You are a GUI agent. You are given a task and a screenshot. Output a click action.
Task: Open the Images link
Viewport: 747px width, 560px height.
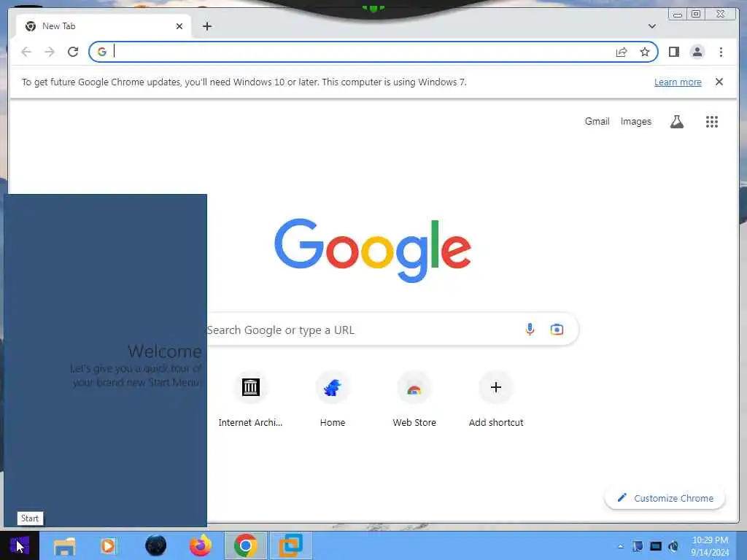point(635,122)
